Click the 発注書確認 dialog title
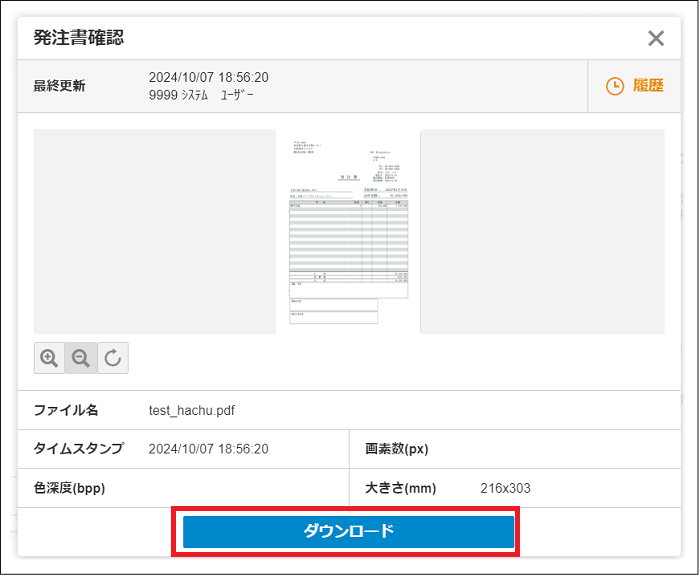 (79, 39)
